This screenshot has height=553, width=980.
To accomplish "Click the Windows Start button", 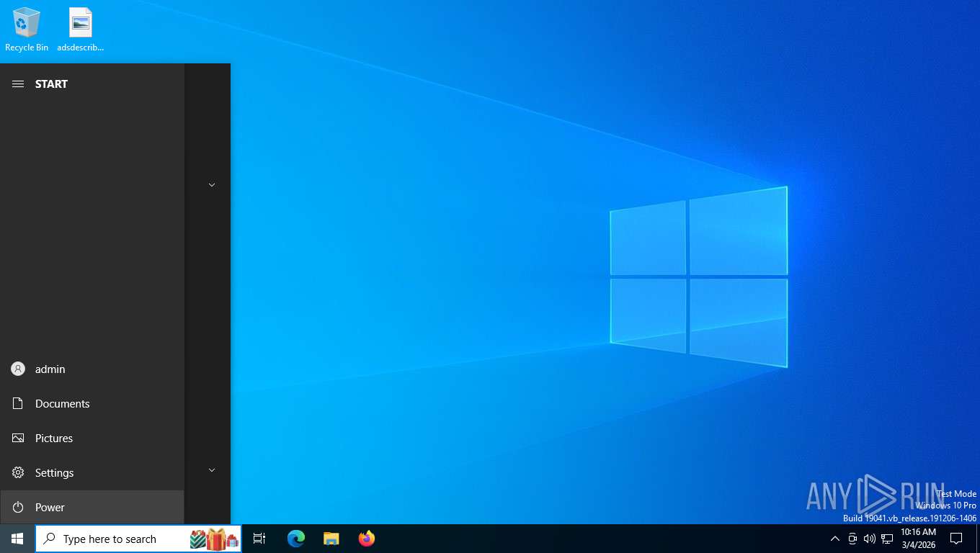I will pyautogui.click(x=17, y=539).
